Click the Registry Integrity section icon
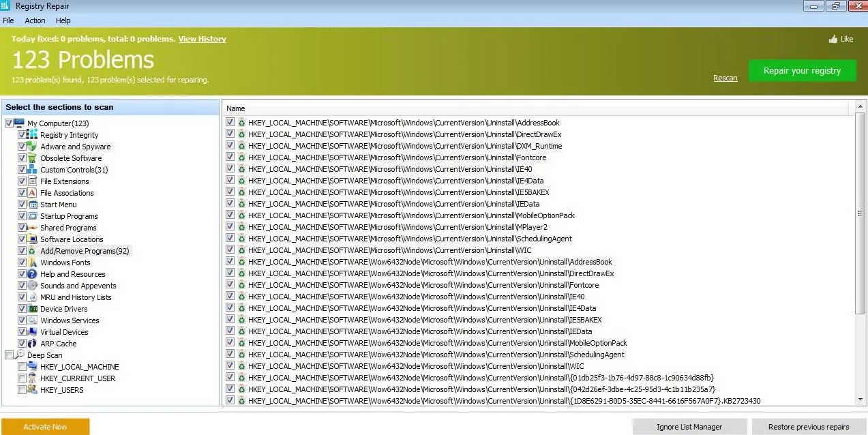 31,134
